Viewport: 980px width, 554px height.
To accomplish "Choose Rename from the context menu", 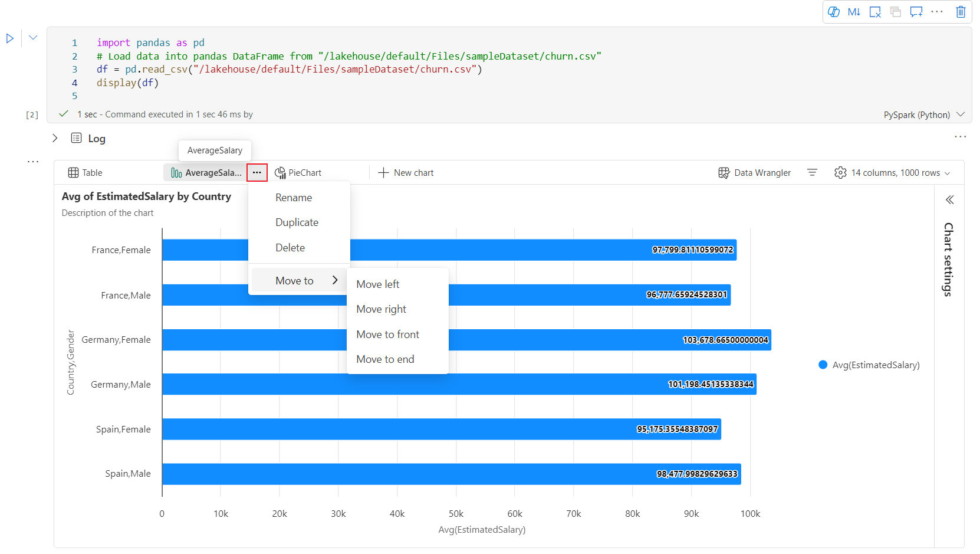I will (x=294, y=198).
